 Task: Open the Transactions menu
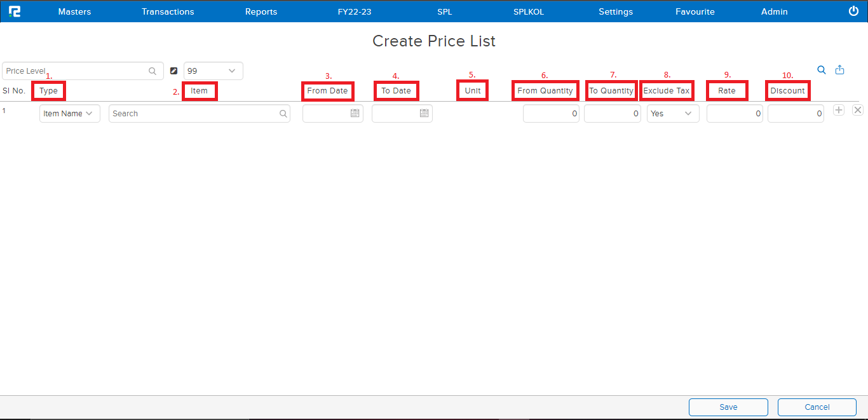click(168, 11)
